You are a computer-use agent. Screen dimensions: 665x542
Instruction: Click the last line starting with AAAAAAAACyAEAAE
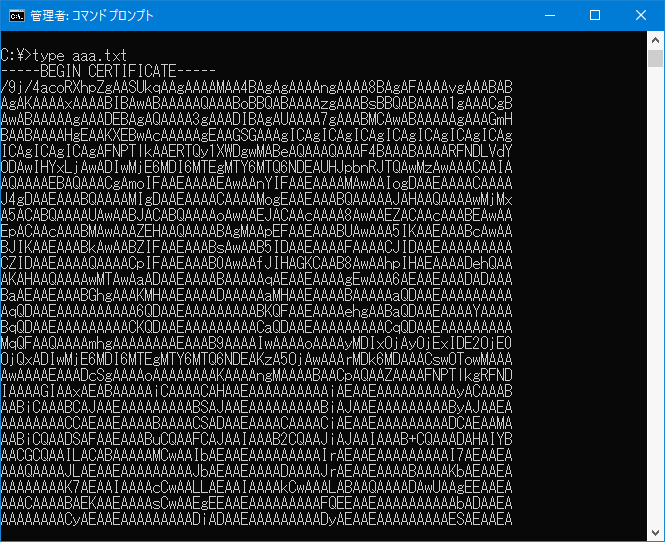pos(257,519)
